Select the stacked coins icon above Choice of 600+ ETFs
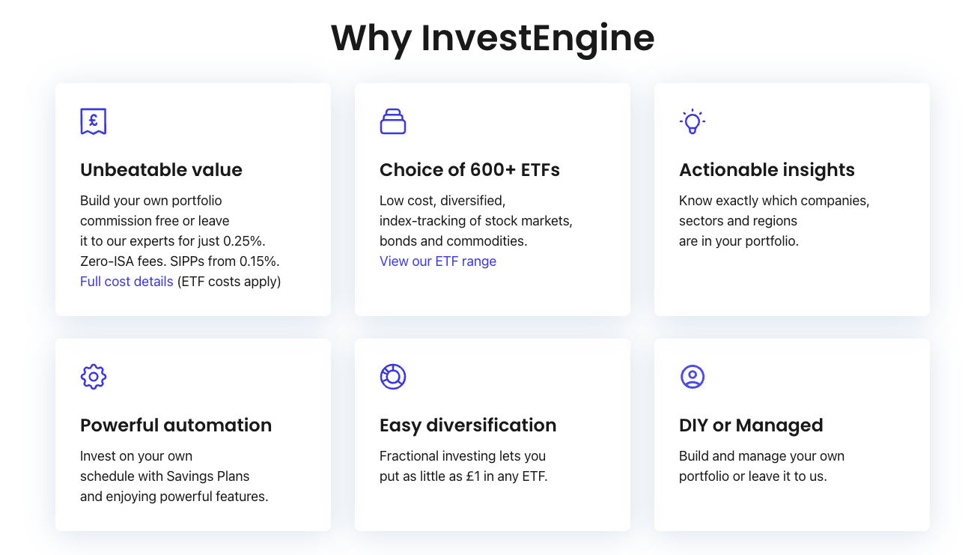Image resolution: width=980 pixels, height=555 pixels. (x=393, y=121)
